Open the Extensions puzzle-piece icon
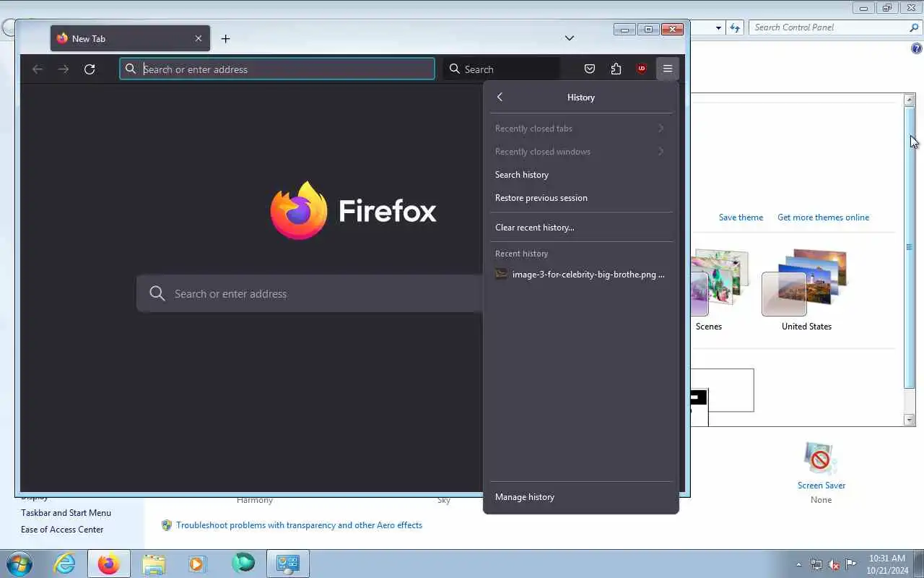924x578 pixels. tap(616, 69)
